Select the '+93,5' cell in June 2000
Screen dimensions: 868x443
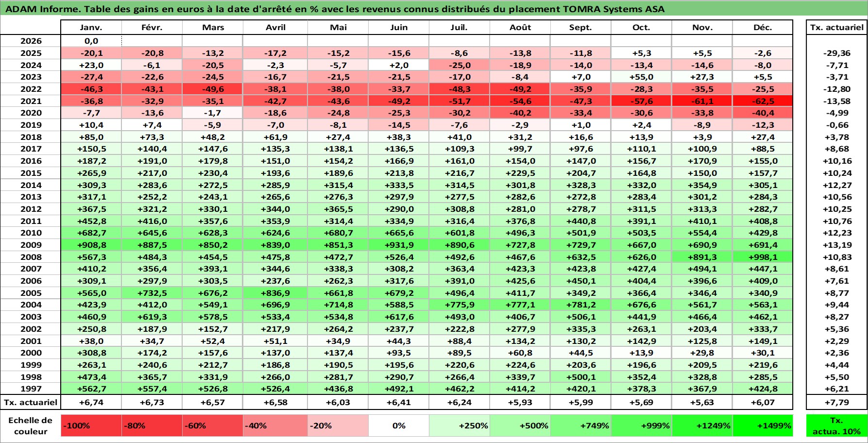[x=399, y=353]
